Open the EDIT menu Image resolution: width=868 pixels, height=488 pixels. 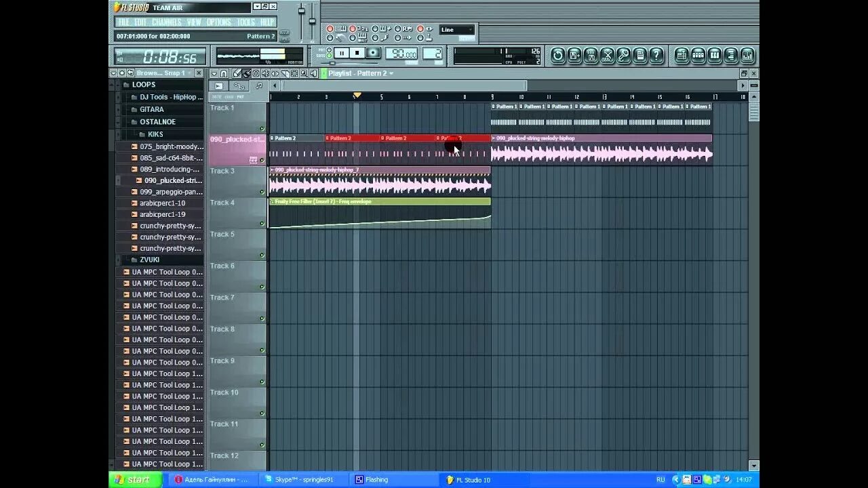tap(140, 22)
